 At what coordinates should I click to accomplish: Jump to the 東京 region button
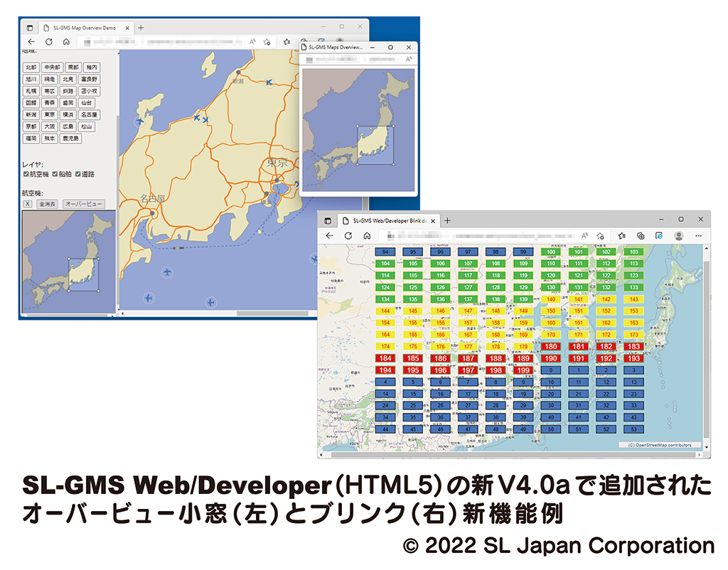(x=50, y=114)
